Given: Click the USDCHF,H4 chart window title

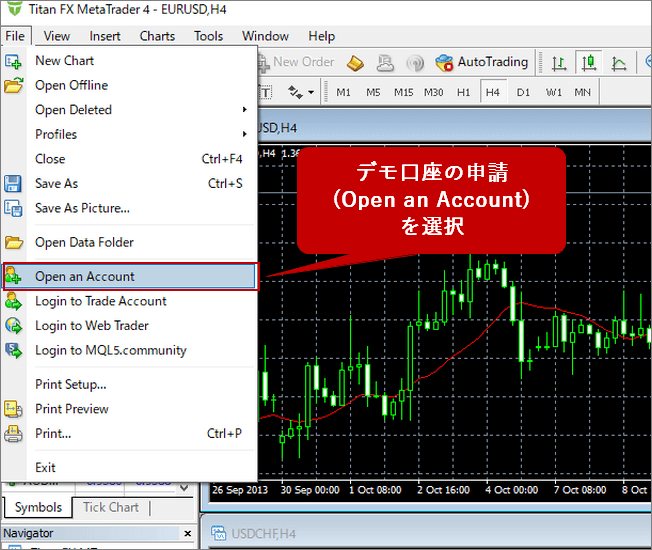Looking at the screenshot, I should (x=263, y=534).
